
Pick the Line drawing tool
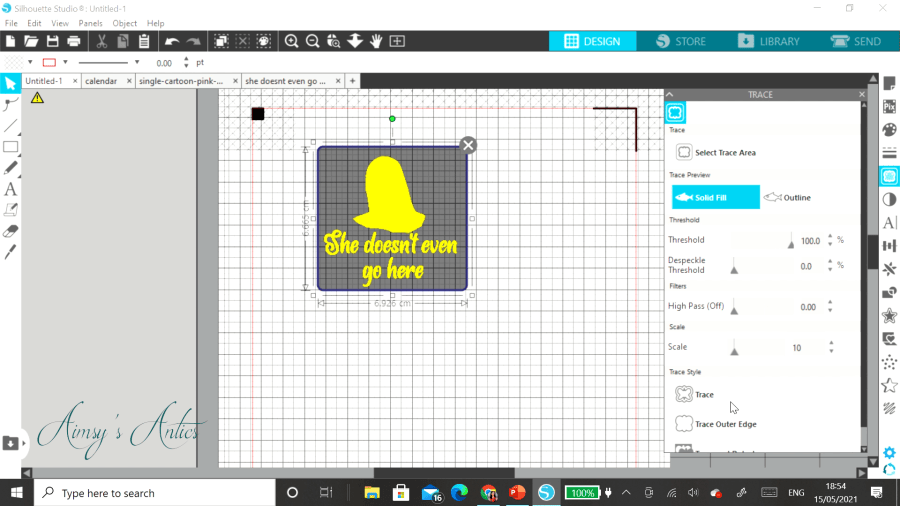tap(10, 126)
